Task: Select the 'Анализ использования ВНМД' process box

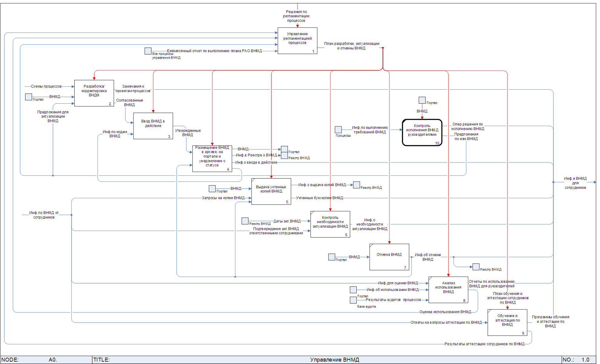Action: pos(448,290)
